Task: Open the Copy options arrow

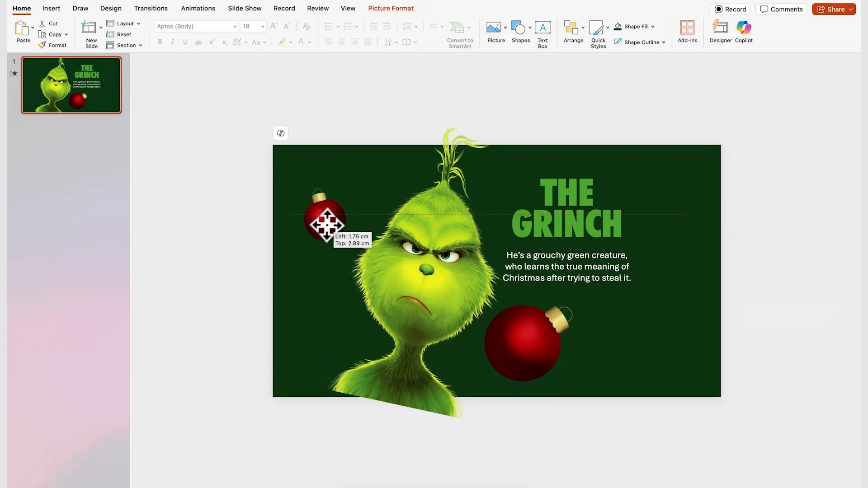Action: click(66, 34)
